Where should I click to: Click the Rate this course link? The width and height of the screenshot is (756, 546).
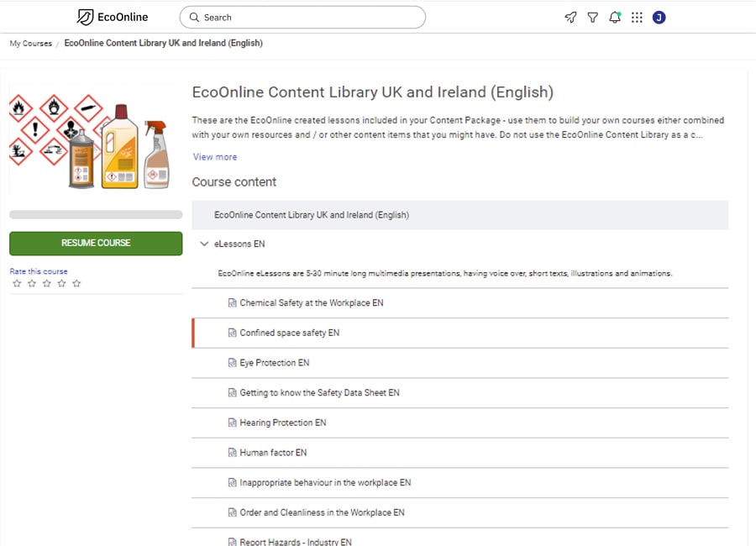[39, 271]
